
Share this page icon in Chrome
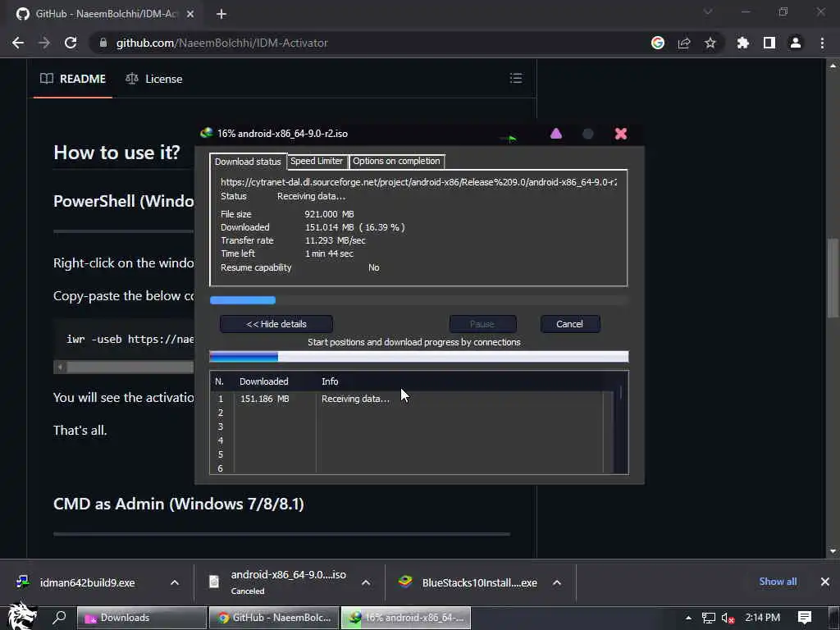coord(684,43)
